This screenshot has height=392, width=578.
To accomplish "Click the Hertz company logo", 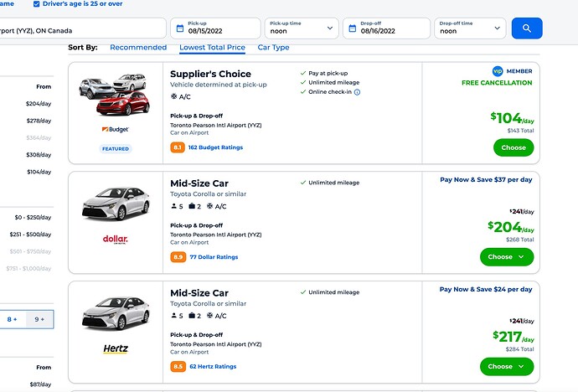I will [x=116, y=348].
